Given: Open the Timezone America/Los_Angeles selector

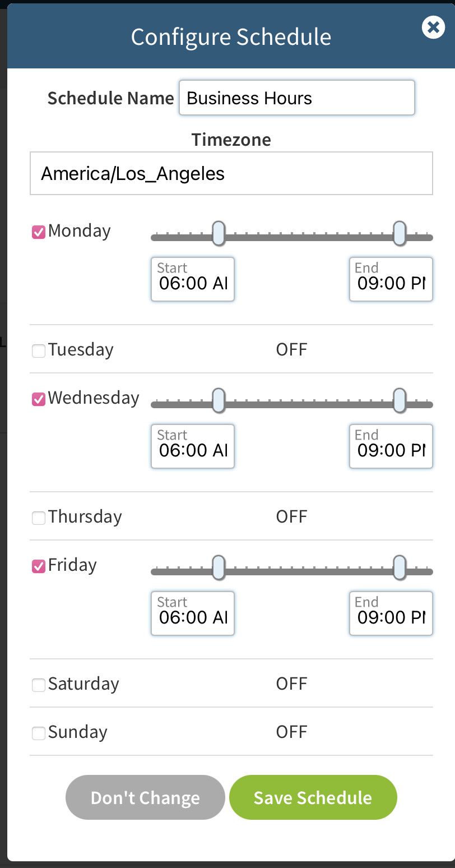Looking at the screenshot, I should (x=231, y=174).
